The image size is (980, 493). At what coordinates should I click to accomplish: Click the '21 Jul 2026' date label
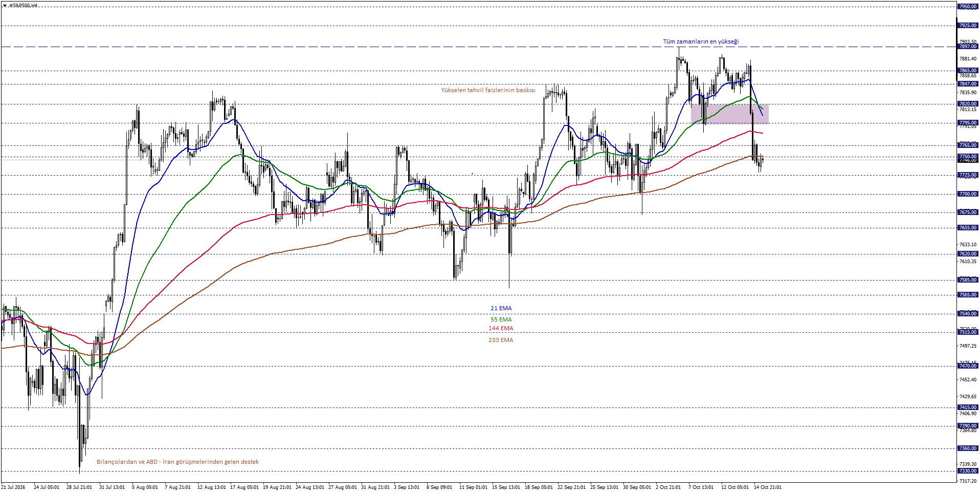13,487
